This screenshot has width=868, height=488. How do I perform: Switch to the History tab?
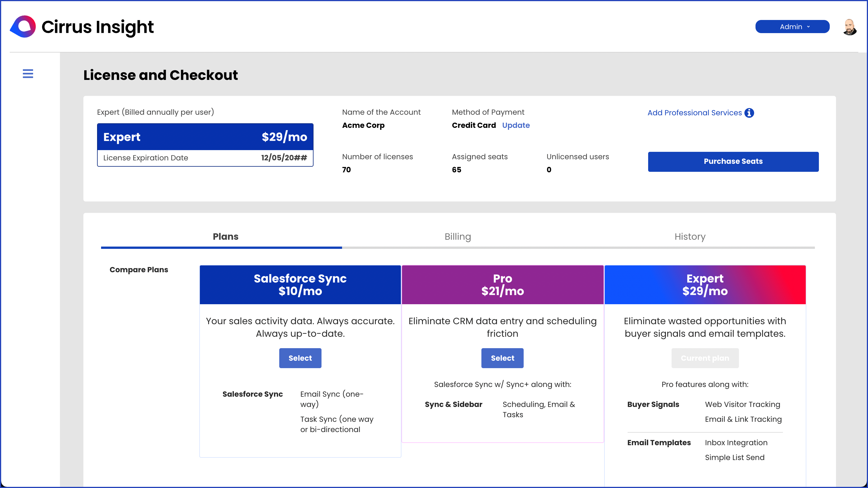690,236
